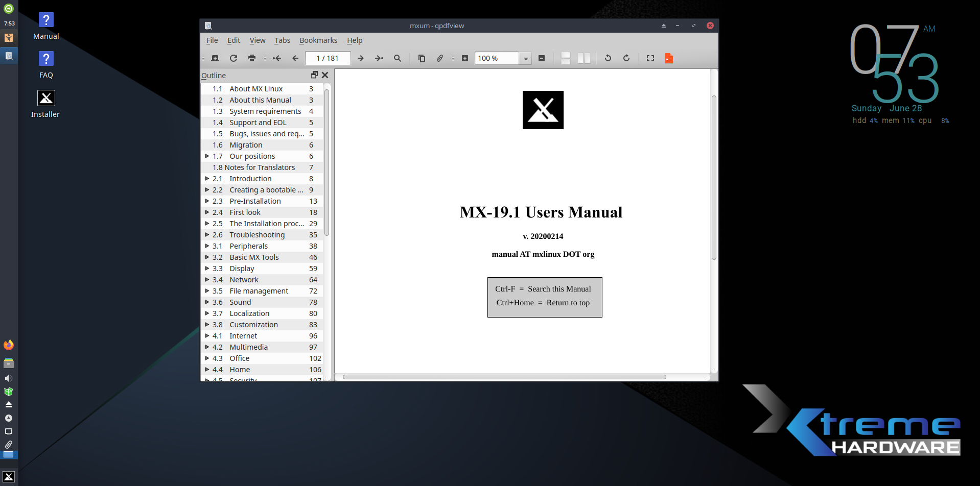Viewport: 980px width, 486px height.
Task: Open the View menu
Action: click(257, 40)
